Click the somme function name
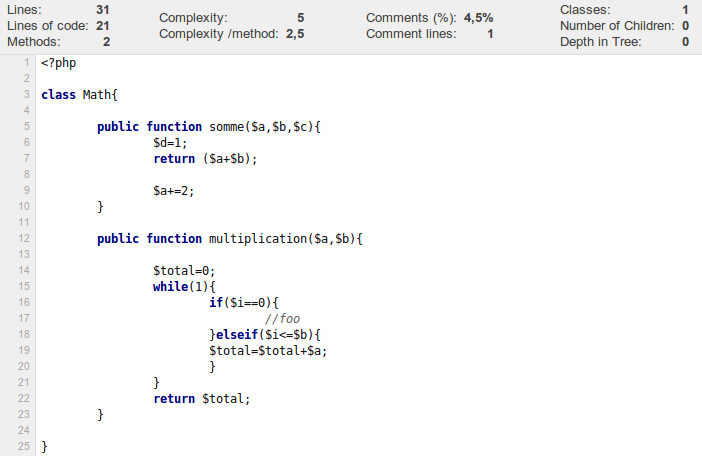Screen dimensions: 702x456 pos(228,127)
